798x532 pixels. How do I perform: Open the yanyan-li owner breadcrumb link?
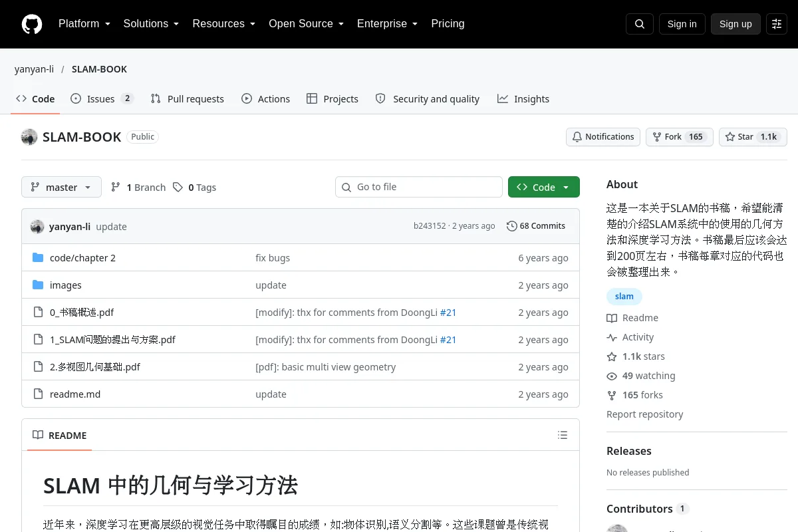(x=34, y=68)
